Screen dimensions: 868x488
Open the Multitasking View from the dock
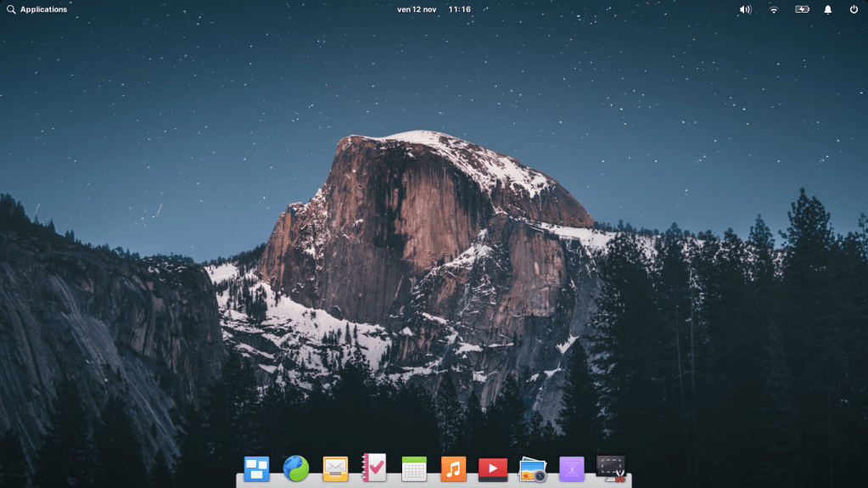click(256, 468)
